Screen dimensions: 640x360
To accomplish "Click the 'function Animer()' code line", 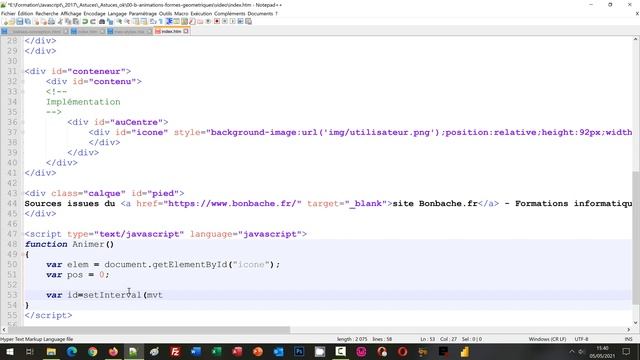I will [69, 244].
